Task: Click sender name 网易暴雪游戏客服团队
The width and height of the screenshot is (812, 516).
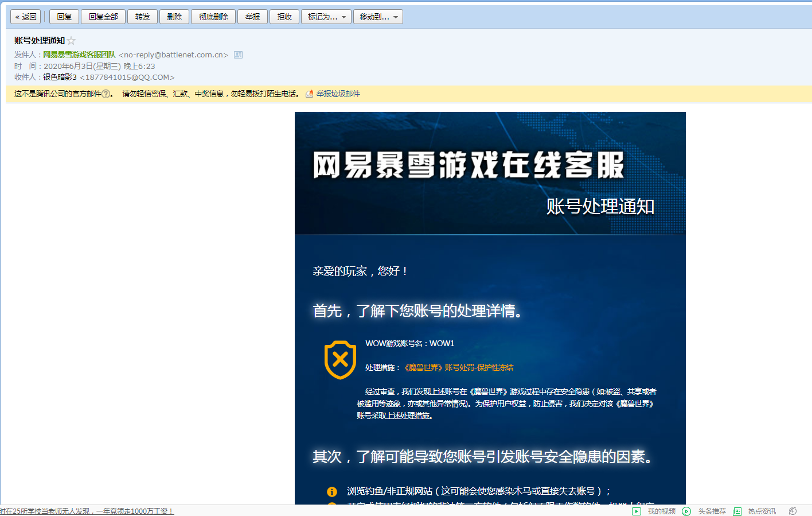Action: click(x=79, y=55)
